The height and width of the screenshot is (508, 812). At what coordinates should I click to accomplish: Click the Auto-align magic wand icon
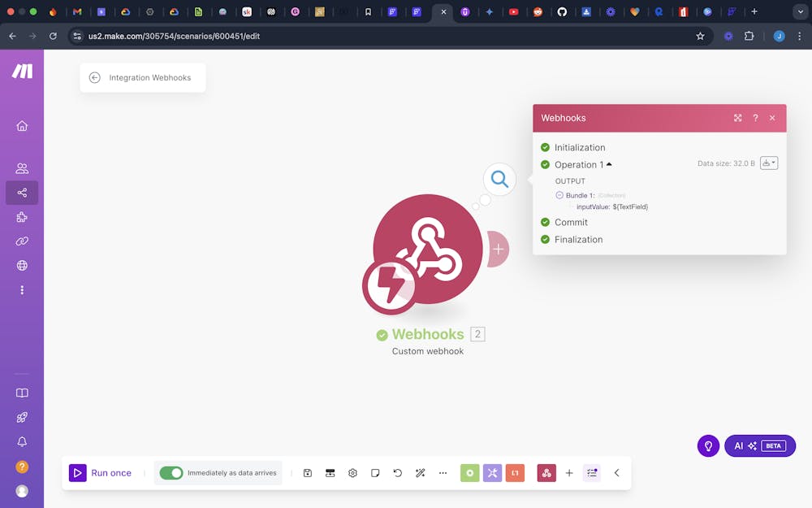[420, 473]
